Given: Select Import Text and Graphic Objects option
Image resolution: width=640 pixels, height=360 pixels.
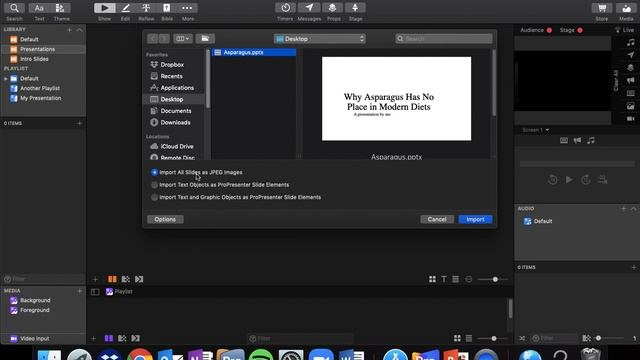Looking at the screenshot, I should [154, 197].
